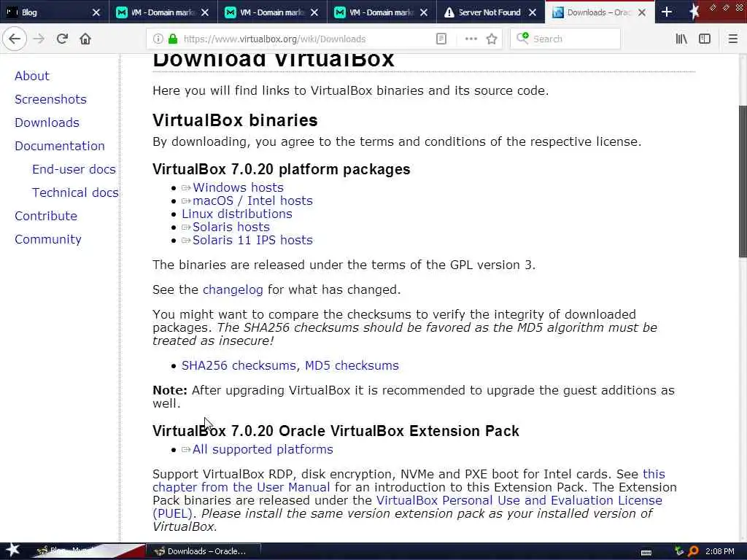Reload the current page
This screenshot has height=560, width=747.
62,39
